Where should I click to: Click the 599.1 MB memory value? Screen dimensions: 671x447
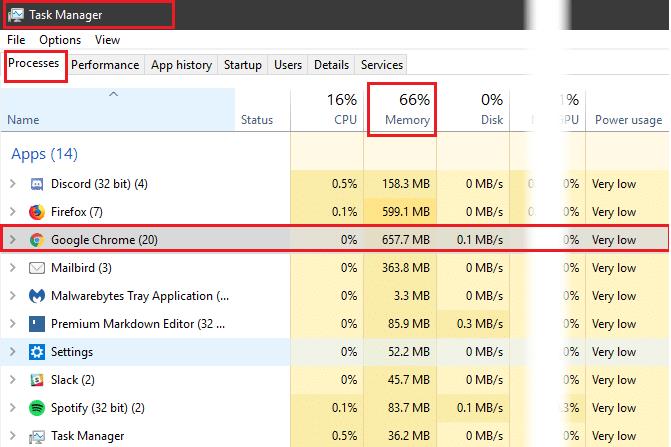click(406, 212)
